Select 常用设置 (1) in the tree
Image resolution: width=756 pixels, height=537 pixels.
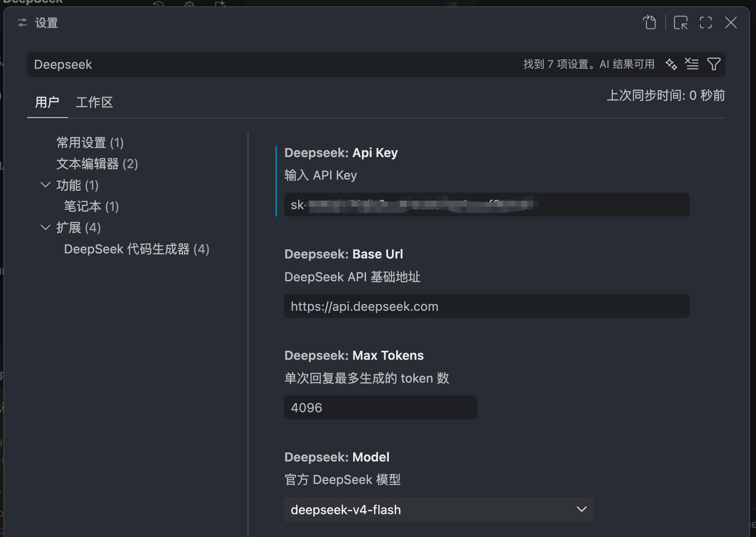pos(90,143)
